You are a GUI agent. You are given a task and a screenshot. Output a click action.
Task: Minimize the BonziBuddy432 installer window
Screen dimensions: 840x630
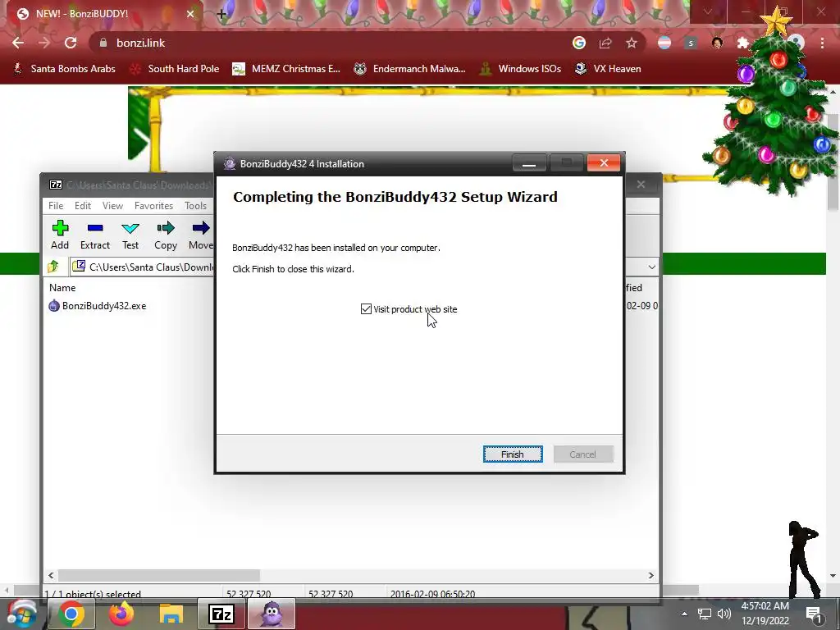tap(529, 163)
